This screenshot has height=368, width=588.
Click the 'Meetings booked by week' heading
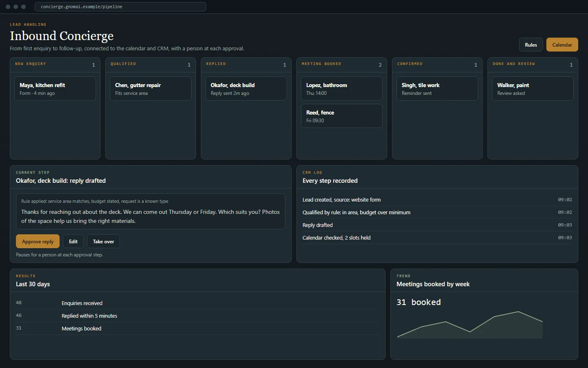pos(433,284)
